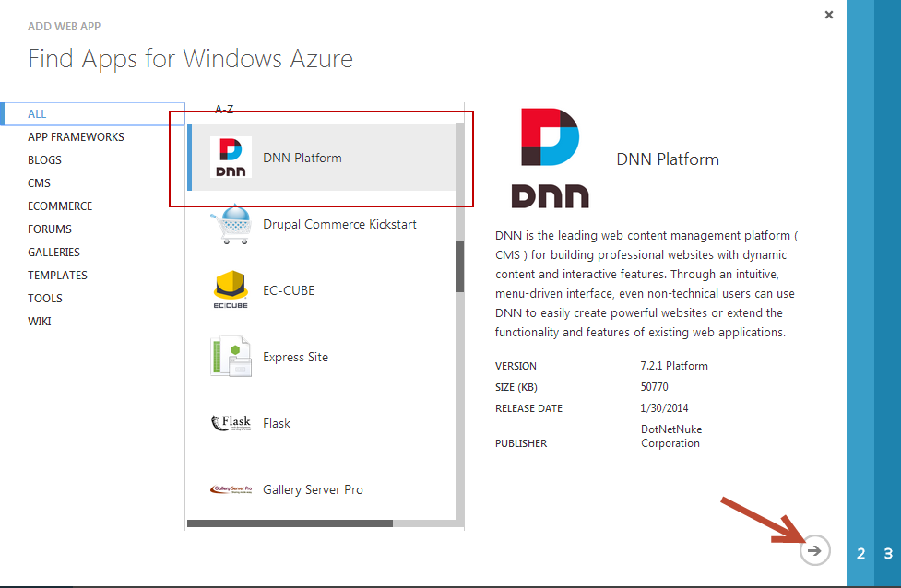Click the ADD WEB APP breadcrumb label
This screenshot has width=901, height=588.
(x=64, y=27)
